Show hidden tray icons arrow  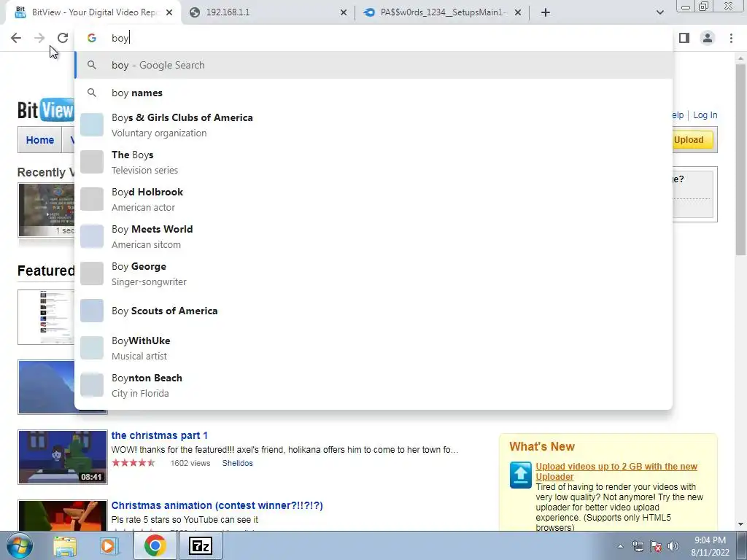point(620,546)
